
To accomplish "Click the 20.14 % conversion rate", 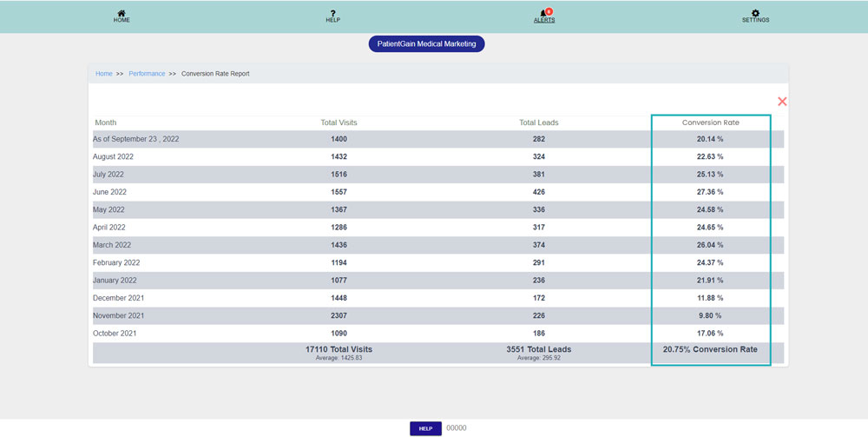I will [710, 139].
